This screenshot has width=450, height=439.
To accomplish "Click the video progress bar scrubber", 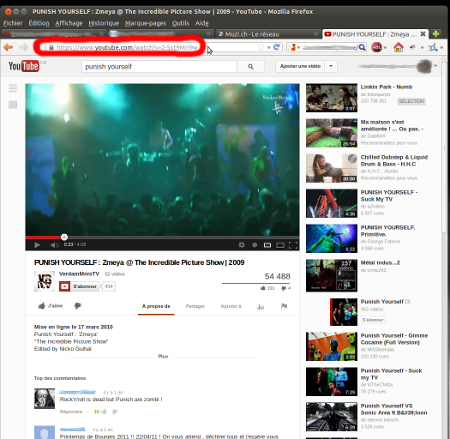I will [x=64, y=237].
